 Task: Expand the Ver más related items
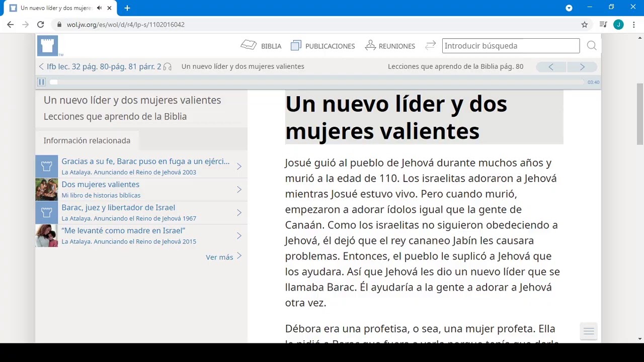(223, 257)
